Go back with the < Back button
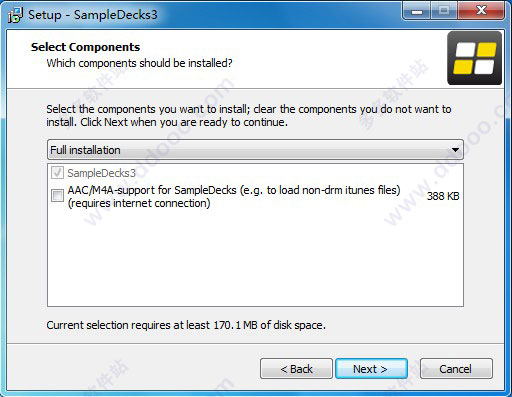512x397 pixels. (296, 369)
